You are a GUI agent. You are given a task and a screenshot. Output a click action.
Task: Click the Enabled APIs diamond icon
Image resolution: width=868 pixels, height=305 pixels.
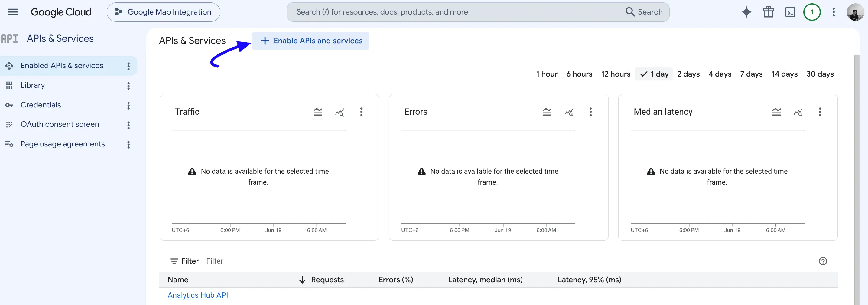(x=9, y=66)
